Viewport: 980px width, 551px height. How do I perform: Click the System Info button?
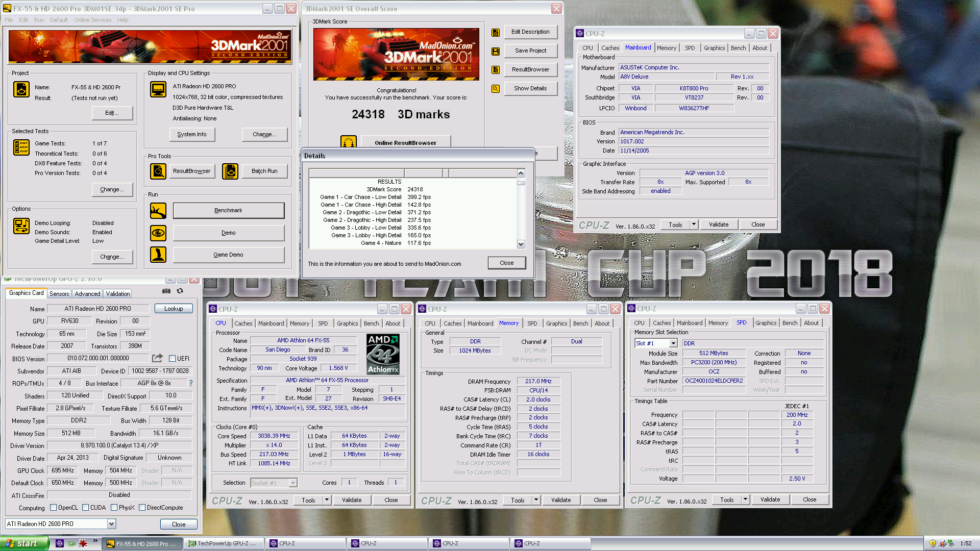click(x=192, y=134)
